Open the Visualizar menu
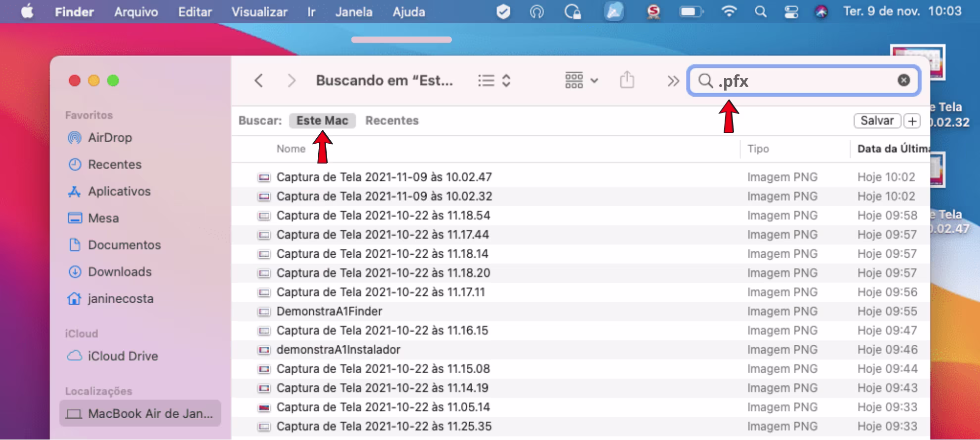Image resolution: width=980 pixels, height=440 pixels. pos(259,12)
